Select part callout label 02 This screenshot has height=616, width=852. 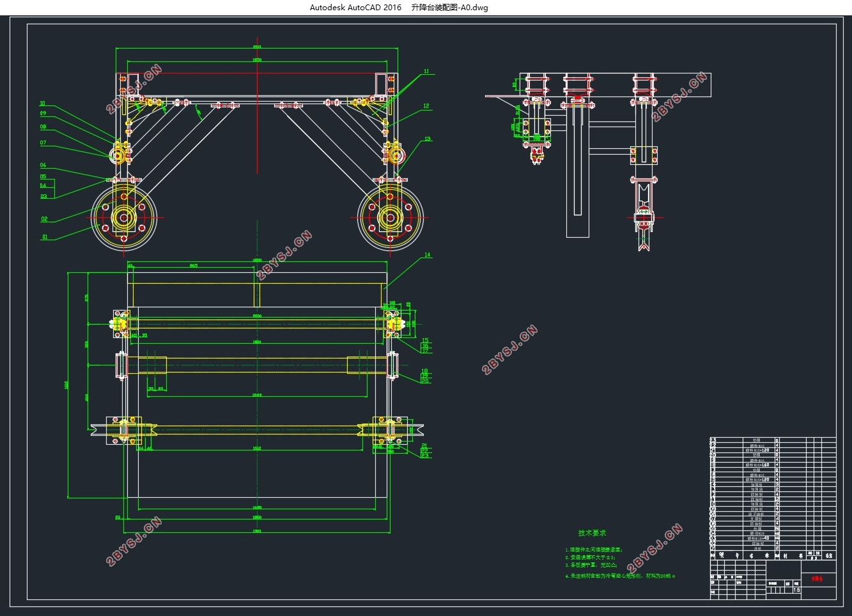coord(45,219)
